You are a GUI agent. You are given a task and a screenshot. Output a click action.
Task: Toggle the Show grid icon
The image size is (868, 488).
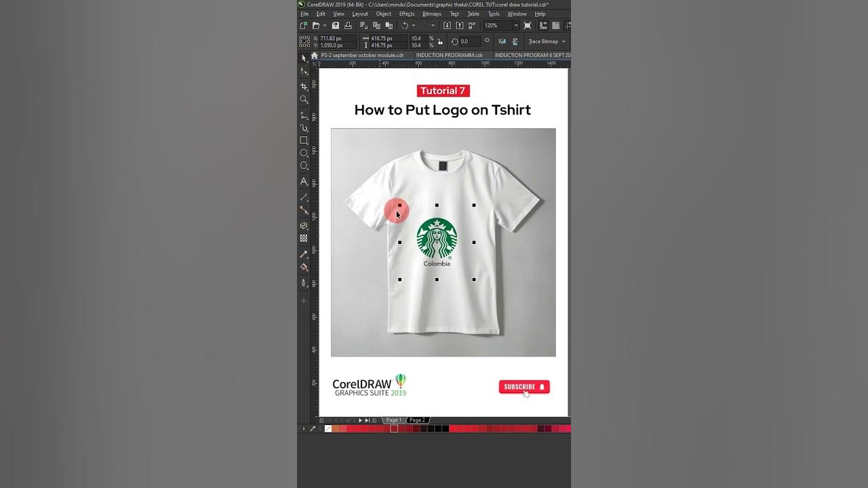pyautogui.click(x=556, y=26)
